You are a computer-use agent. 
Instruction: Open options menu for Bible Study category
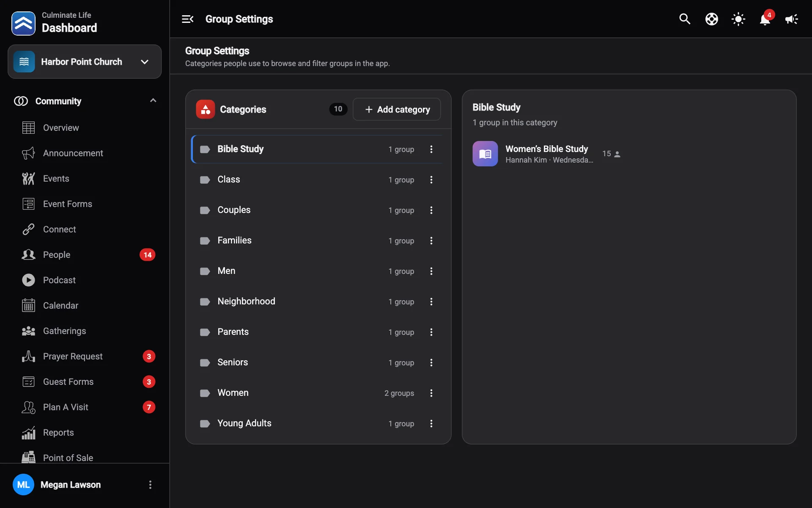click(x=431, y=149)
